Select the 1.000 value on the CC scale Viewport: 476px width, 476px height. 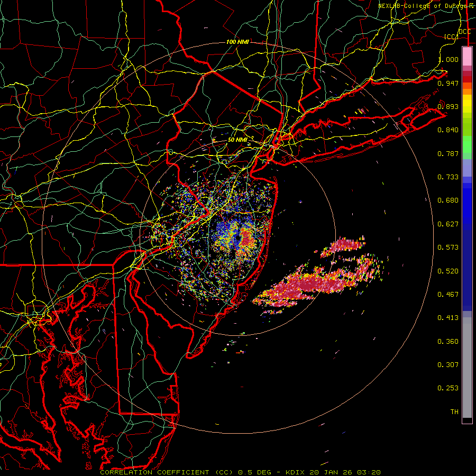(x=448, y=59)
